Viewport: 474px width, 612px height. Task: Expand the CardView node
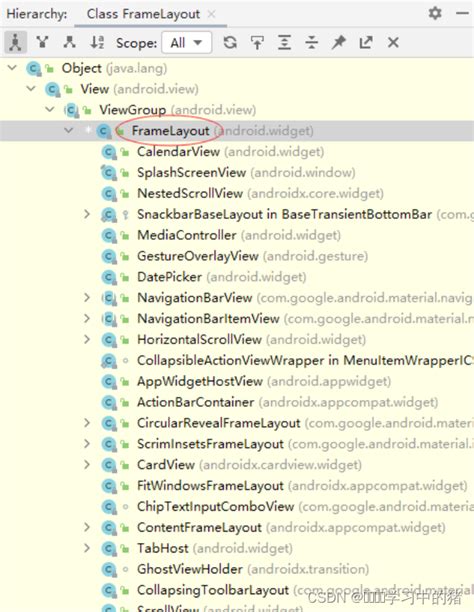[x=87, y=464]
